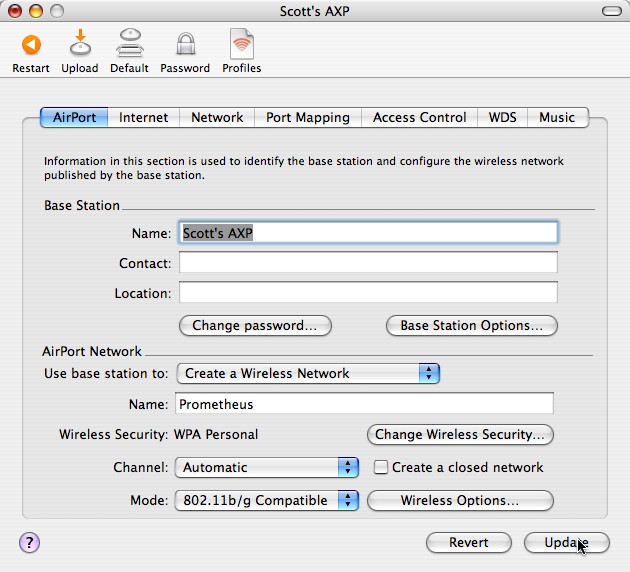Open help with the question mark button
The height and width of the screenshot is (572, 630).
tap(29, 543)
